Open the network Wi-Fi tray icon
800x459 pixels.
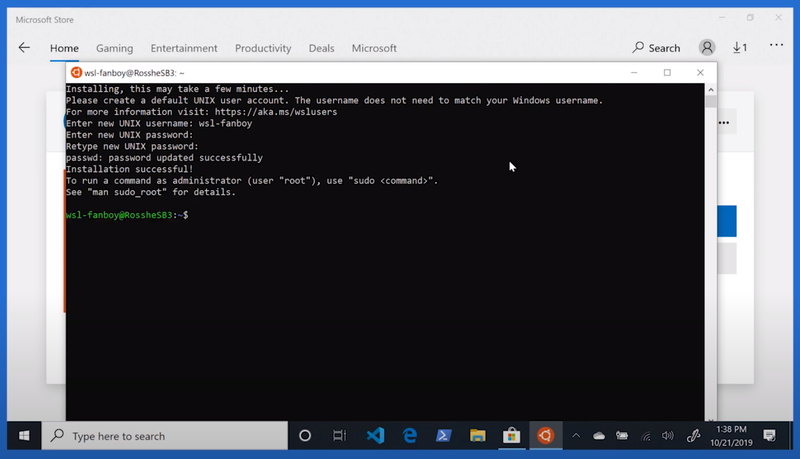[646, 436]
